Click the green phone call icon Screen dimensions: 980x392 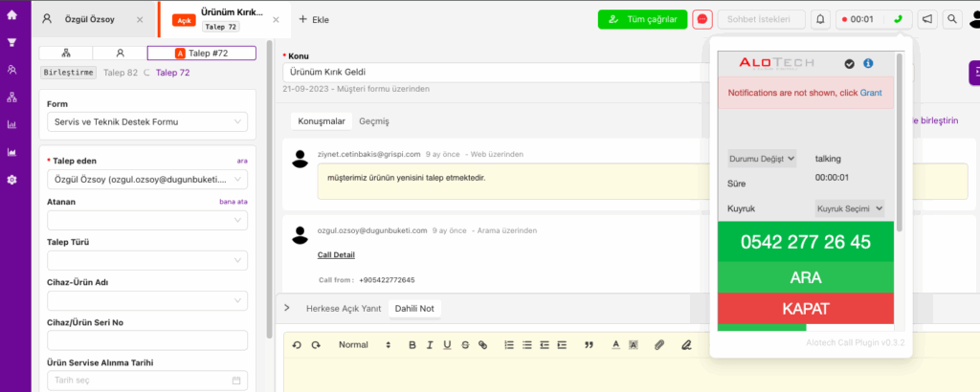tap(898, 19)
